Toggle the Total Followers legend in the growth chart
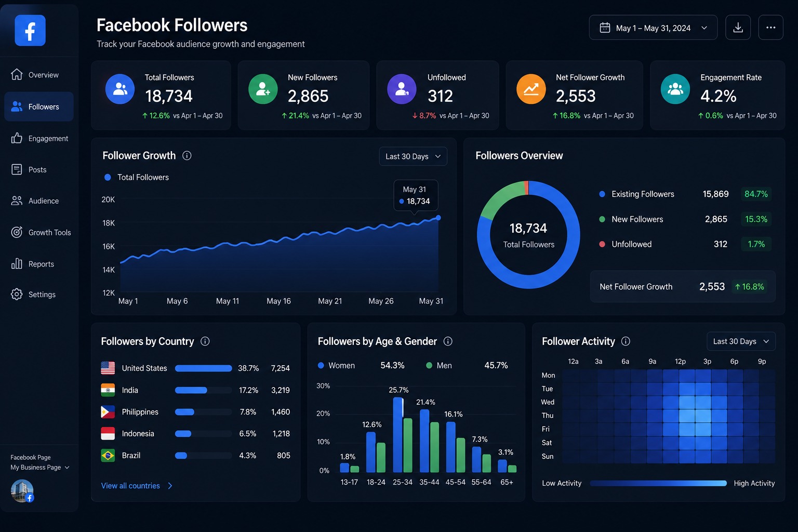The height and width of the screenshot is (532, 798). pos(137,177)
